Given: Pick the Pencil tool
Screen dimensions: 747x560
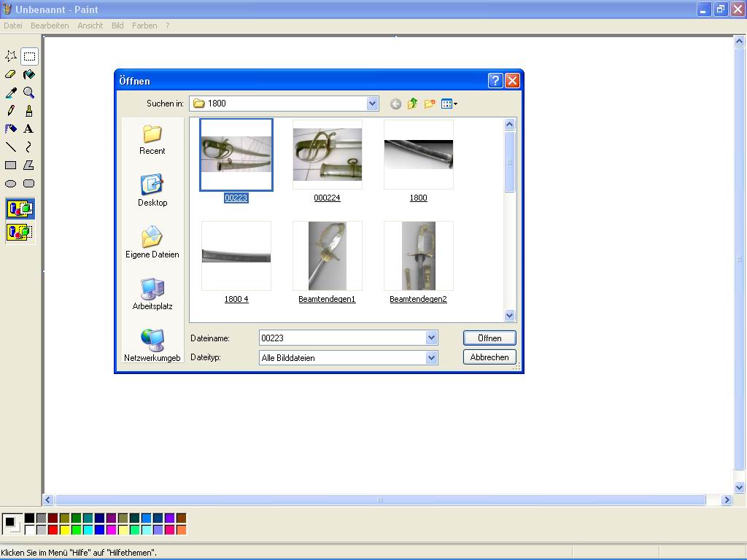Looking at the screenshot, I should [11, 111].
